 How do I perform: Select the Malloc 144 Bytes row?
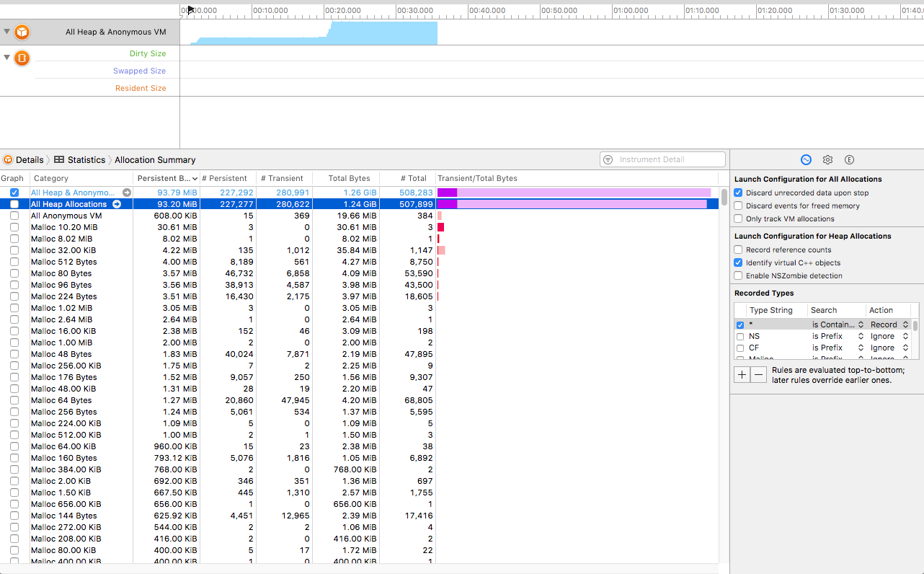(360, 516)
